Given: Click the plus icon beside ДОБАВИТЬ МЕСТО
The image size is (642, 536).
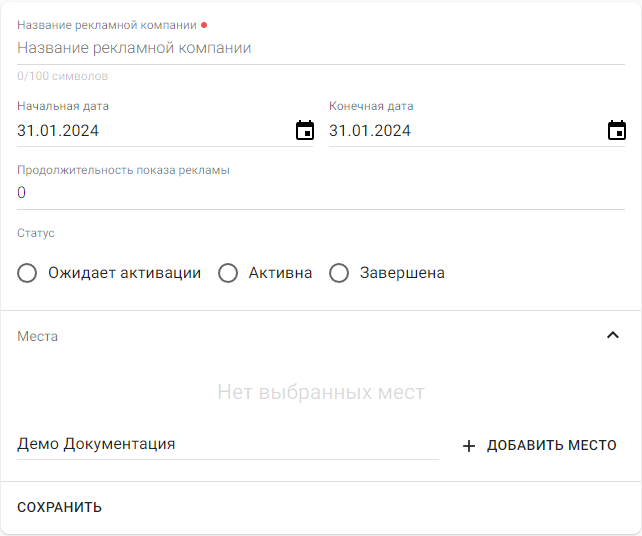Looking at the screenshot, I should pyautogui.click(x=469, y=446).
